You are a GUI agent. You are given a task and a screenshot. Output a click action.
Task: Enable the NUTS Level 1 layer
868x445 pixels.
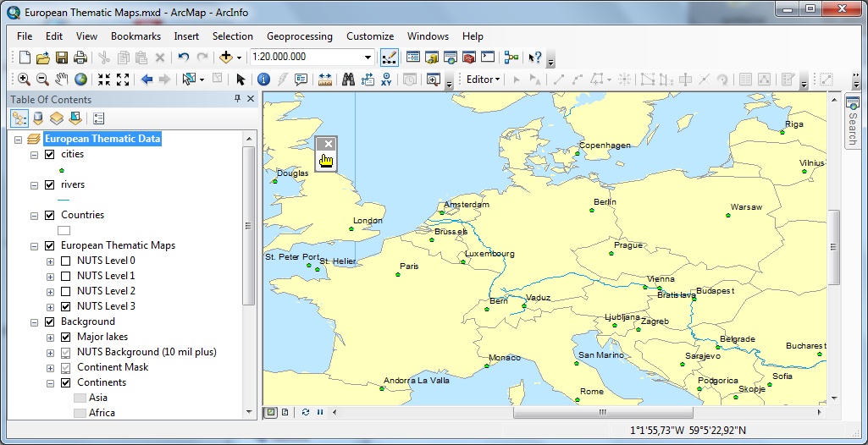tap(65, 276)
